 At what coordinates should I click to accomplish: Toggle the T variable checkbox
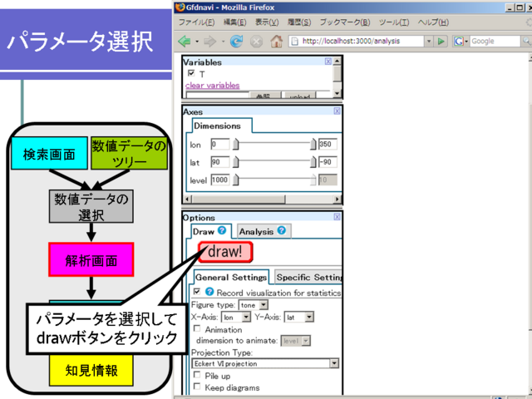pyautogui.click(x=191, y=73)
